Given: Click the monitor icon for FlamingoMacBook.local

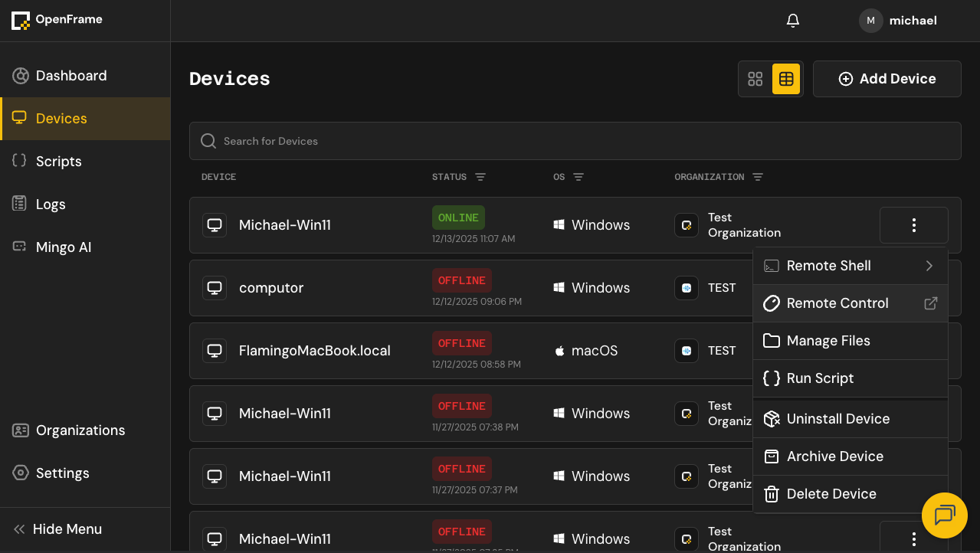Looking at the screenshot, I should click(x=215, y=351).
